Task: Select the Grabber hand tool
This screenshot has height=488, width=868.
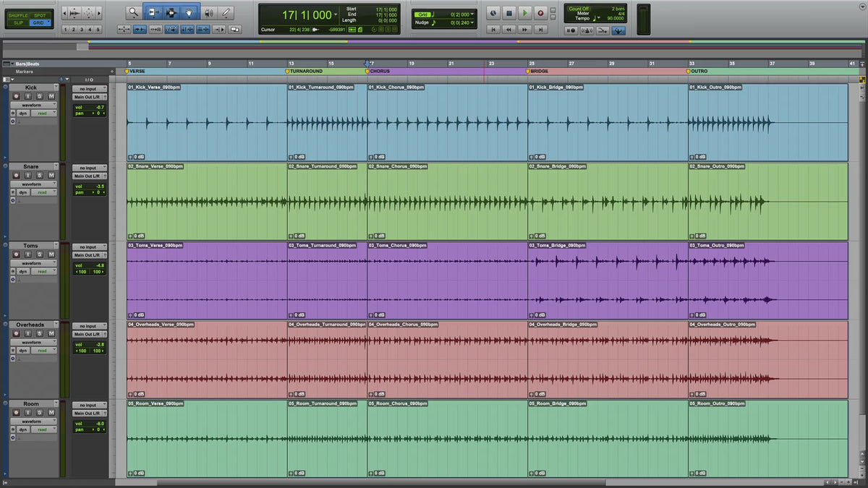Action: pyautogui.click(x=190, y=12)
